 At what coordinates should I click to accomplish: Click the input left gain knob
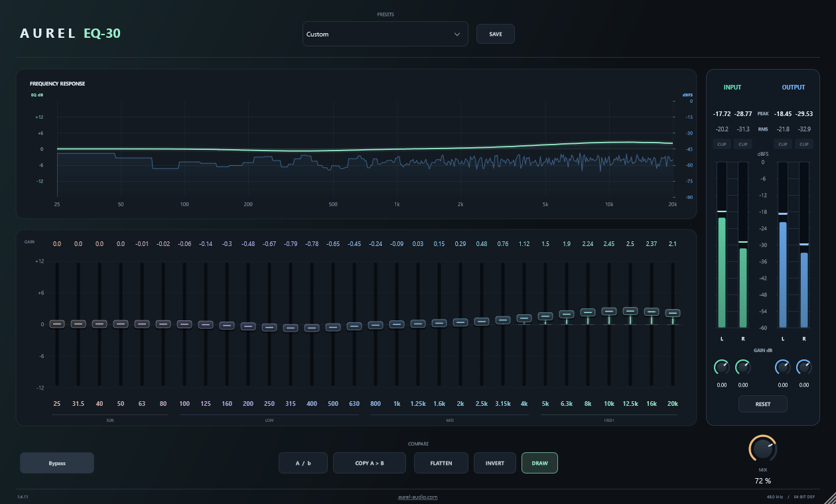point(721,367)
